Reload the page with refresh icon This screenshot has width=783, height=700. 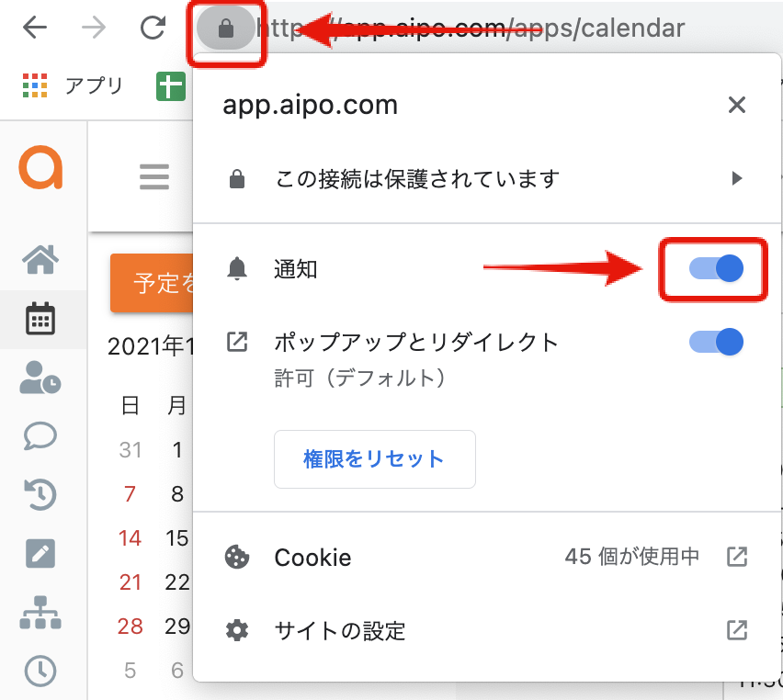[153, 28]
